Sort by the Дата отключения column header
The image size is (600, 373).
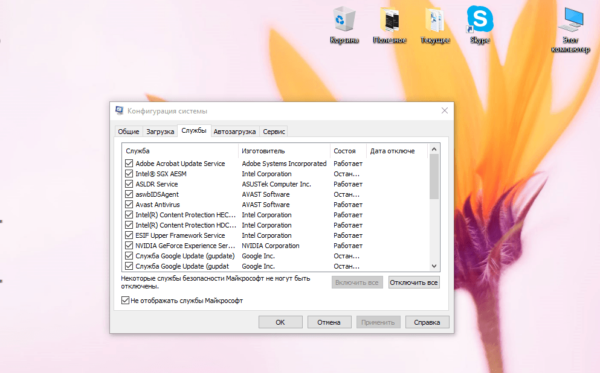[x=396, y=151]
